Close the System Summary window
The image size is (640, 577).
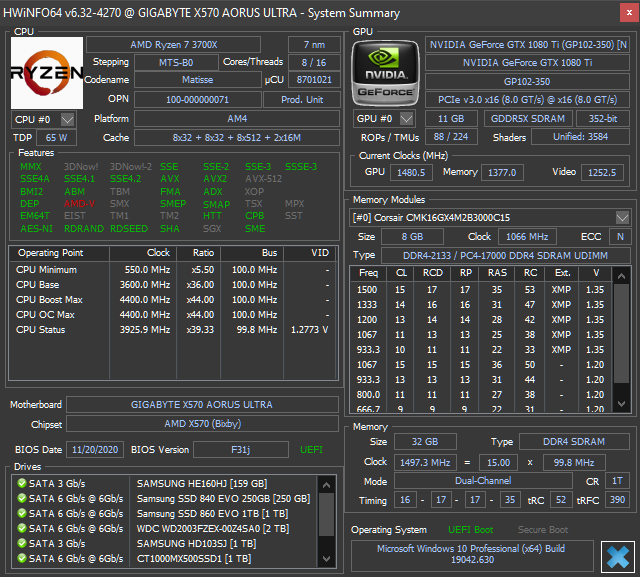click(629, 13)
